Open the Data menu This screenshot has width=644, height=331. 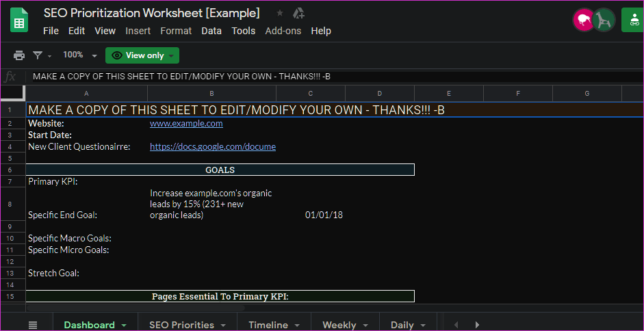[211, 31]
